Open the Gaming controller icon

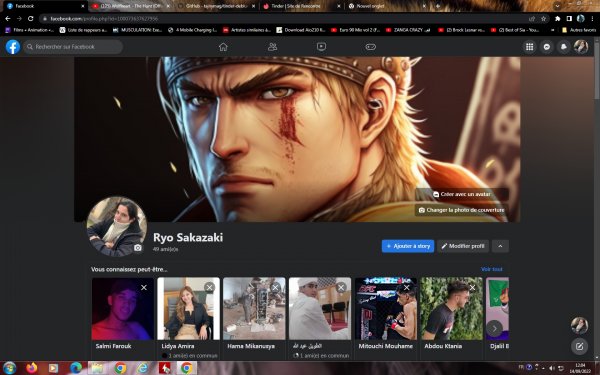(370, 47)
